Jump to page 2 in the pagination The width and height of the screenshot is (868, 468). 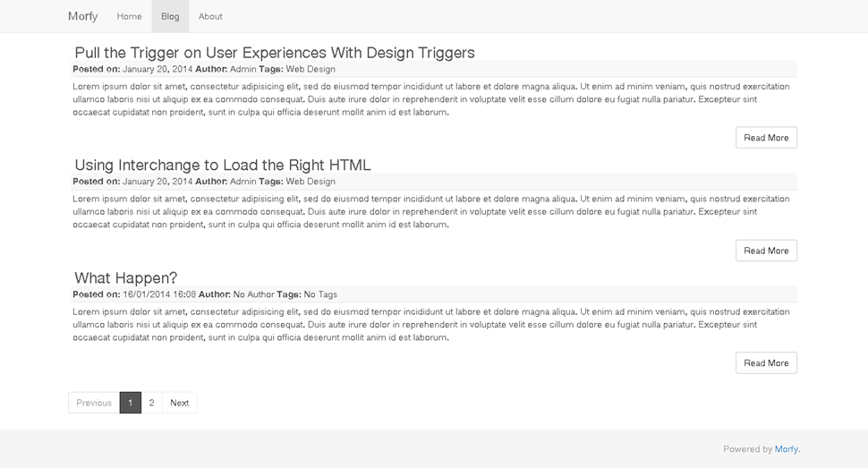coord(151,403)
